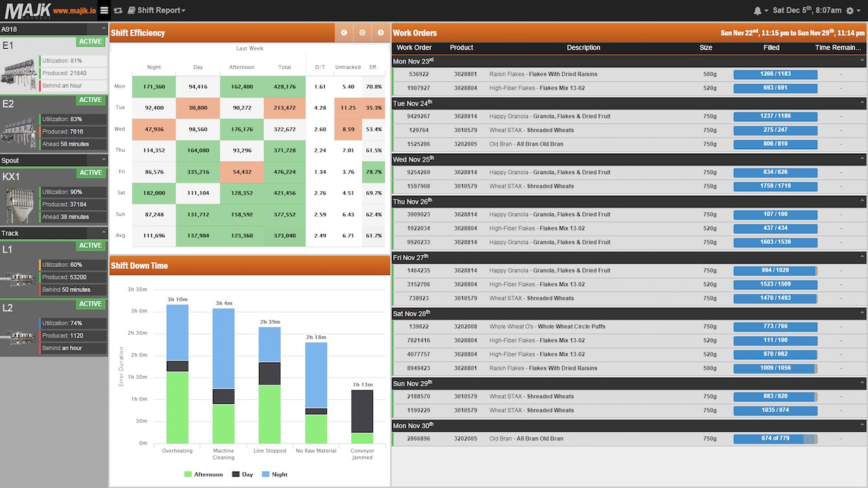Collapse the Track machine group

104,233
